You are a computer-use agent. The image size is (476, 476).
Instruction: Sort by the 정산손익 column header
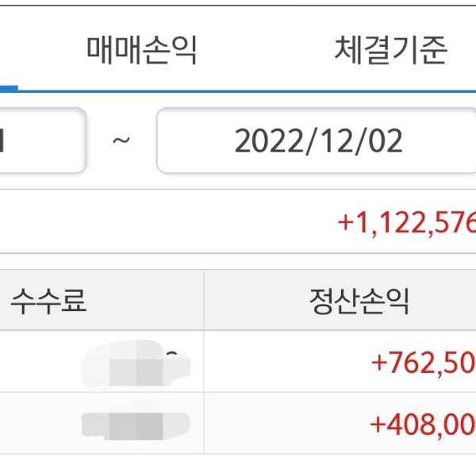tap(359, 301)
